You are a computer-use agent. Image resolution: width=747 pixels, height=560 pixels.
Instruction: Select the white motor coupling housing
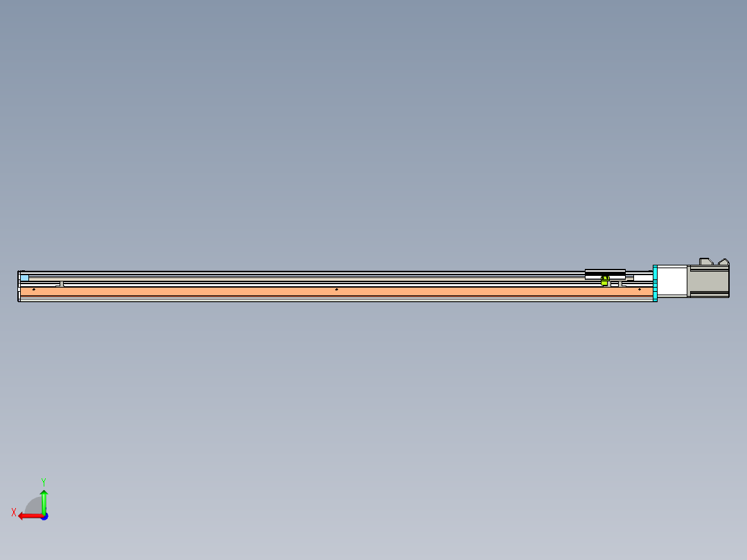[671, 281]
